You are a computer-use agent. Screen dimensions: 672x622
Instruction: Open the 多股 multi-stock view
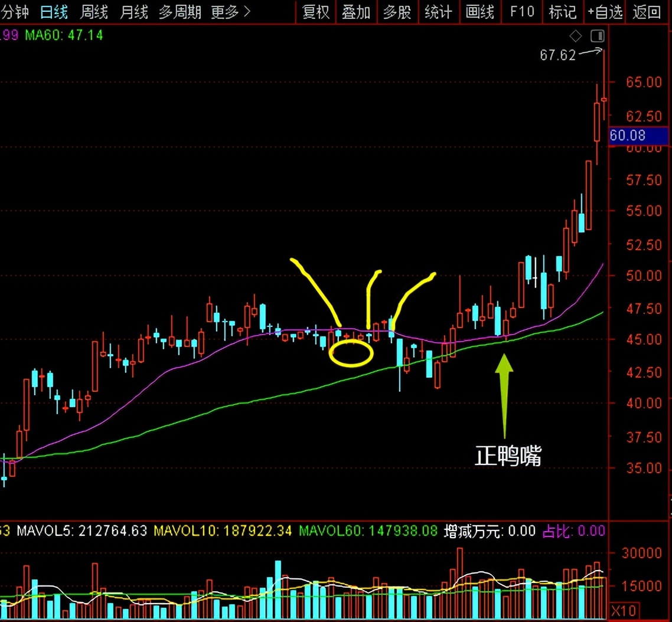click(x=397, y=12)
